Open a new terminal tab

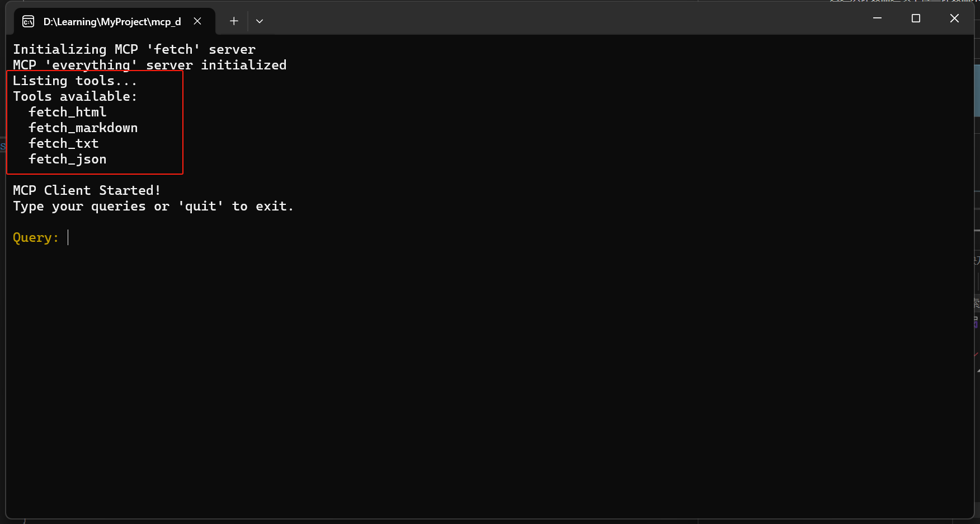click(234, 21)
